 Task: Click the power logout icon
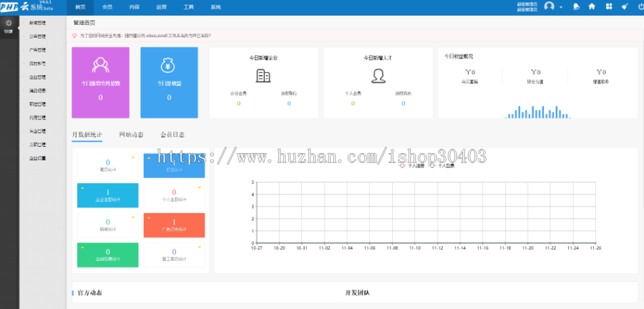tap(640, 6)
